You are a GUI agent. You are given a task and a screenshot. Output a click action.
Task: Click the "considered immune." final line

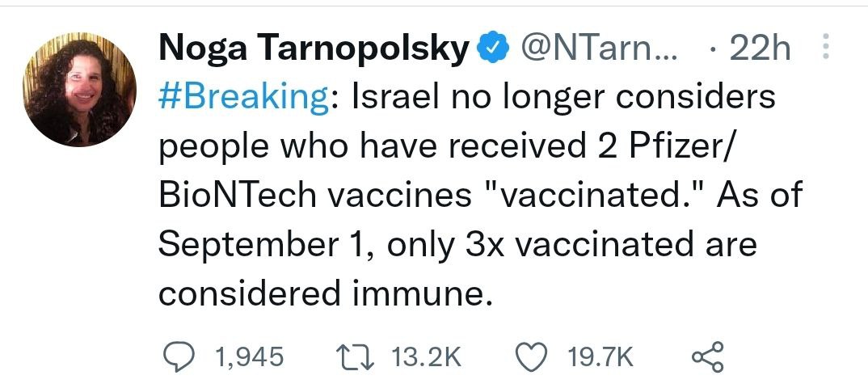click(325, 293)
